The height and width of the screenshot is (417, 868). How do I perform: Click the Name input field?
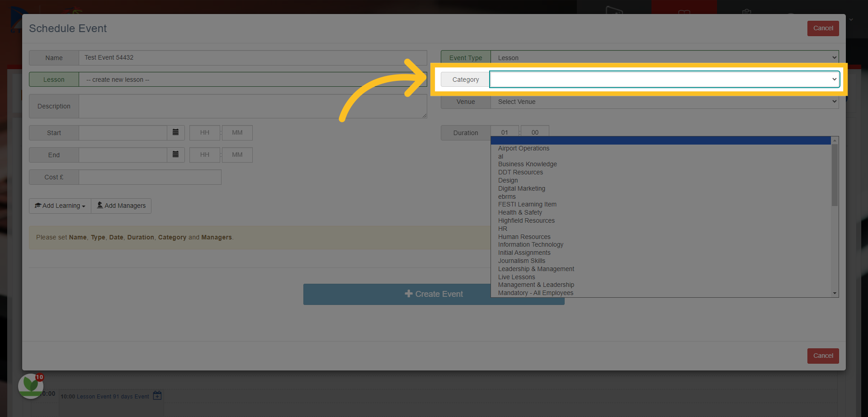253,58
